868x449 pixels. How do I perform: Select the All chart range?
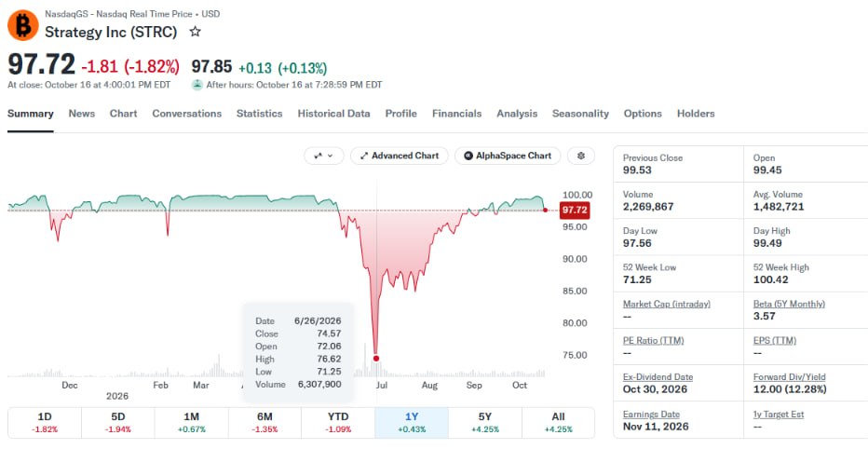click(x=558, y=422)
